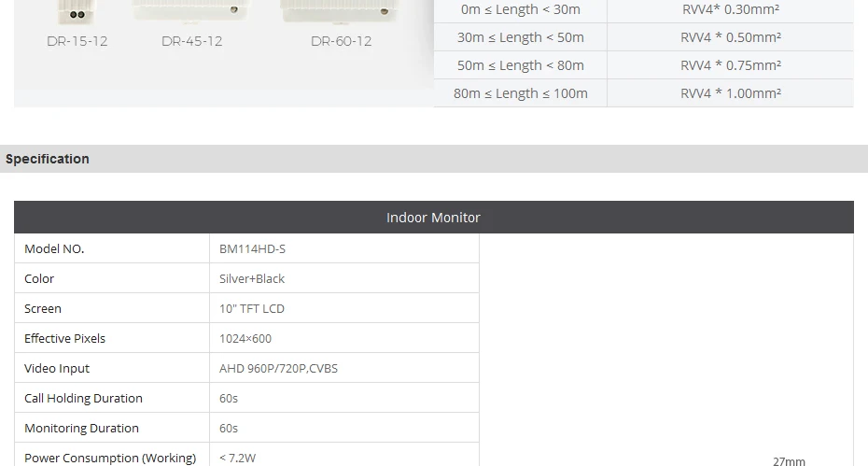Viewport: 868px width, 466px height.
Task: Click the DR-15-12 power supply image
Action: (x=77, y=11)
